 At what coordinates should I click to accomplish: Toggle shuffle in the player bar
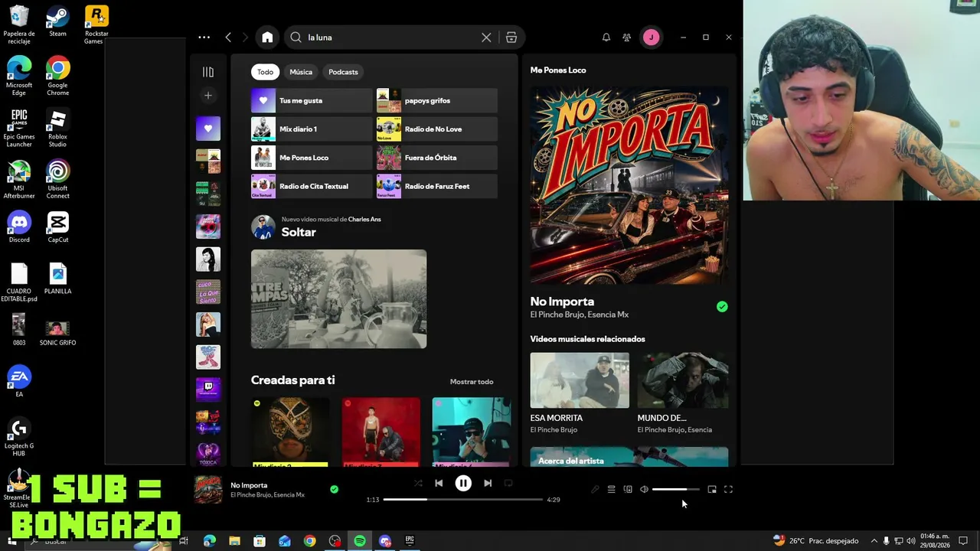pos(418,483)
